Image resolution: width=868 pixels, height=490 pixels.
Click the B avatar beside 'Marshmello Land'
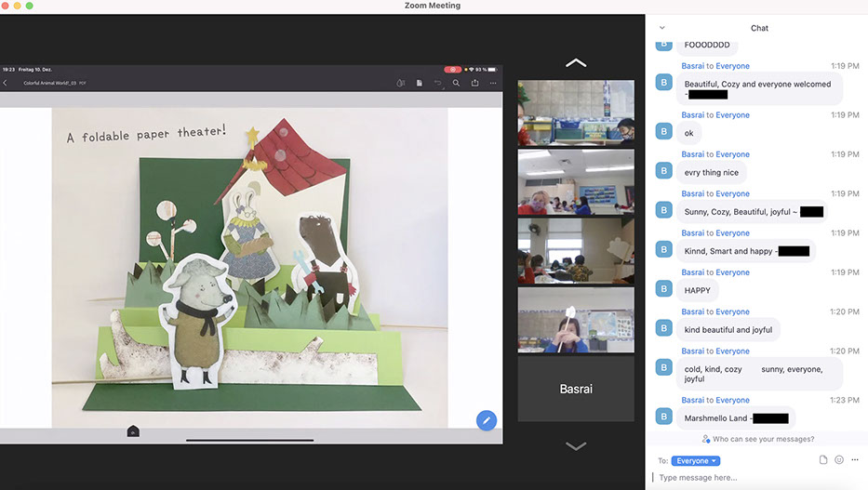(663, 417)
